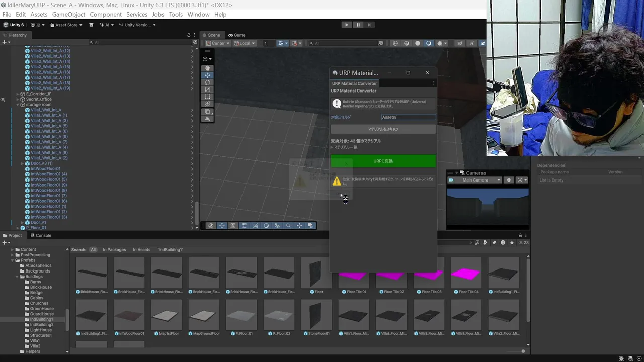The width and height of the screenshot is (644, 362).
Task: Open the Asset Store dropdown
Action: (x=66, y=25)
